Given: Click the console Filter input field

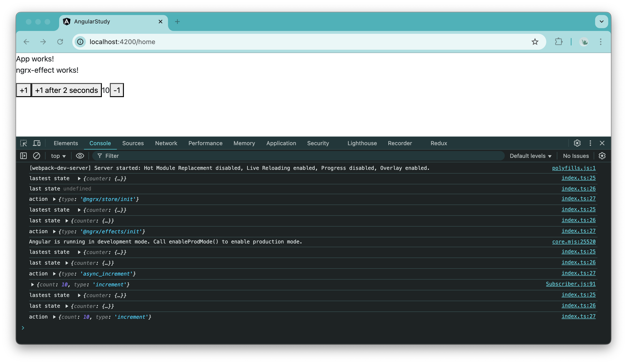Looking at the screenshot, I should 149,156.
